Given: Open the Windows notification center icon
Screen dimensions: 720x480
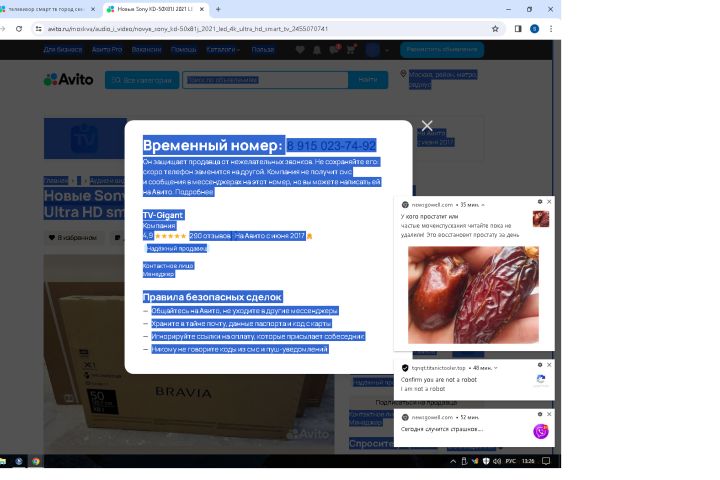Looking at the screenshot, I should point(546,461).
